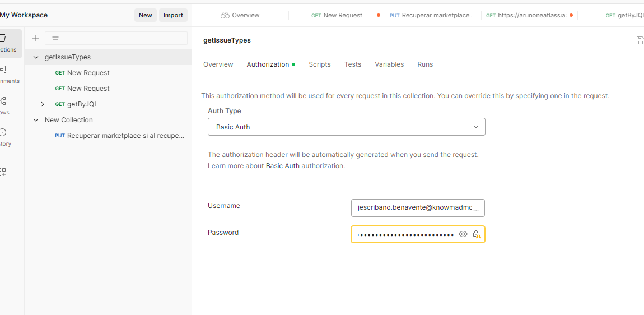Go to the Variables tab
644x315 pixels.
(389, 64)
